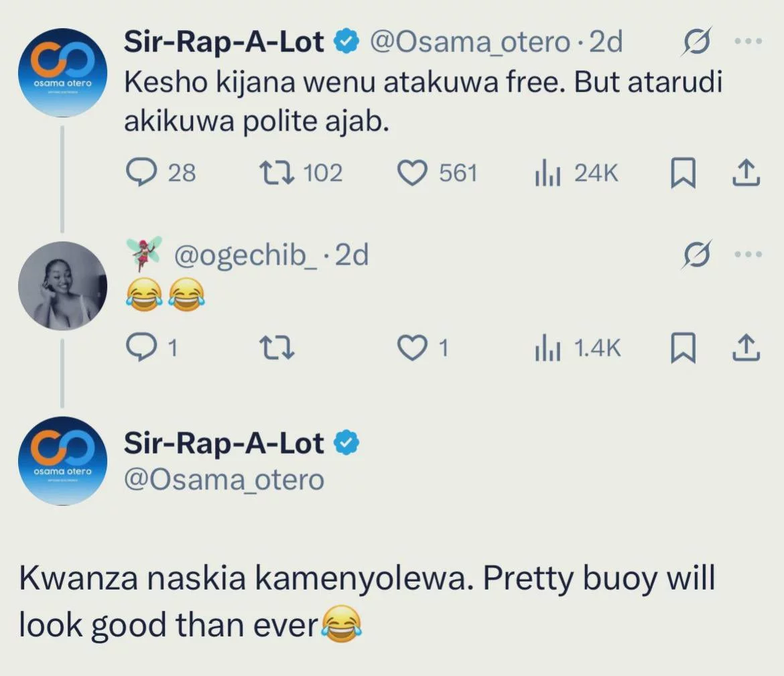
Task: Like the tweet with 561 likes
Action: coord(413,174)
